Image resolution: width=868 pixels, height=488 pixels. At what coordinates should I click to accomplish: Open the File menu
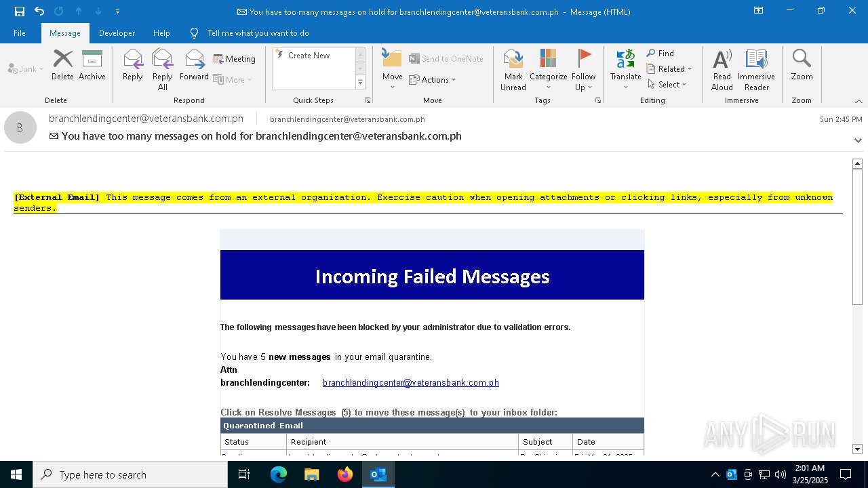click(20, 33)
